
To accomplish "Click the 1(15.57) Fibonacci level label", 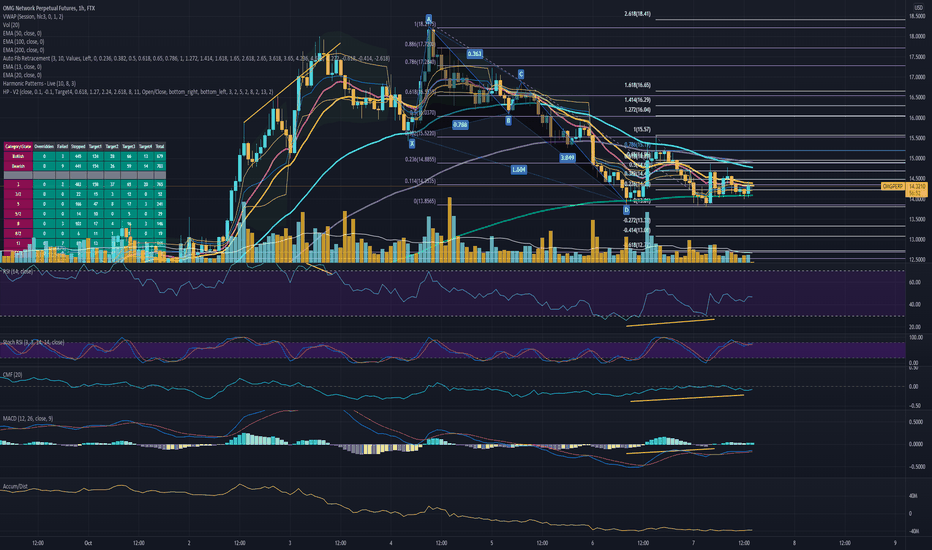I will point(642,130).
